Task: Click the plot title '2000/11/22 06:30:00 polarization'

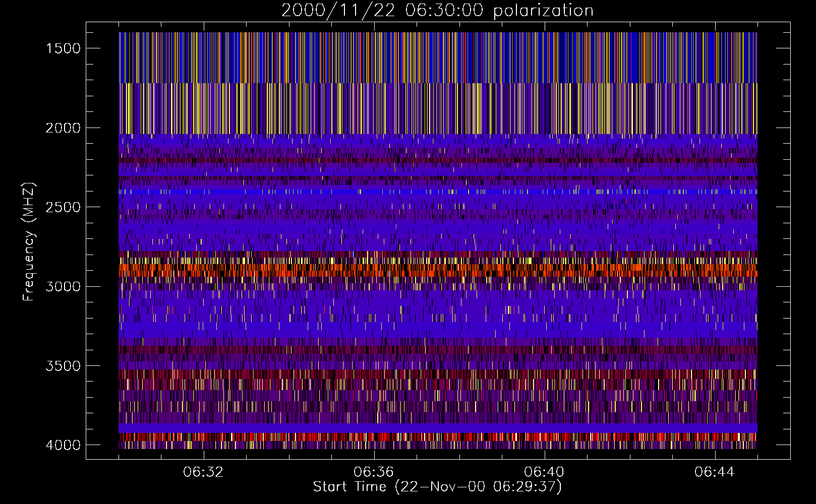Action: pyautogui.click(x=437, y=11)
